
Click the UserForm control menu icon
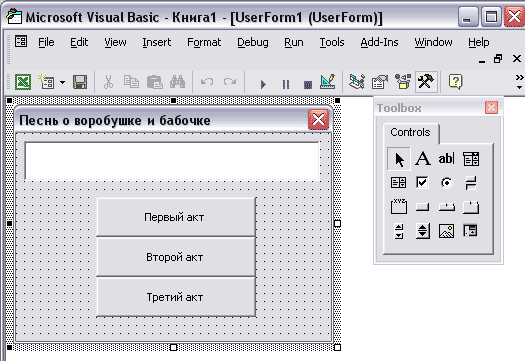point(21,42)
